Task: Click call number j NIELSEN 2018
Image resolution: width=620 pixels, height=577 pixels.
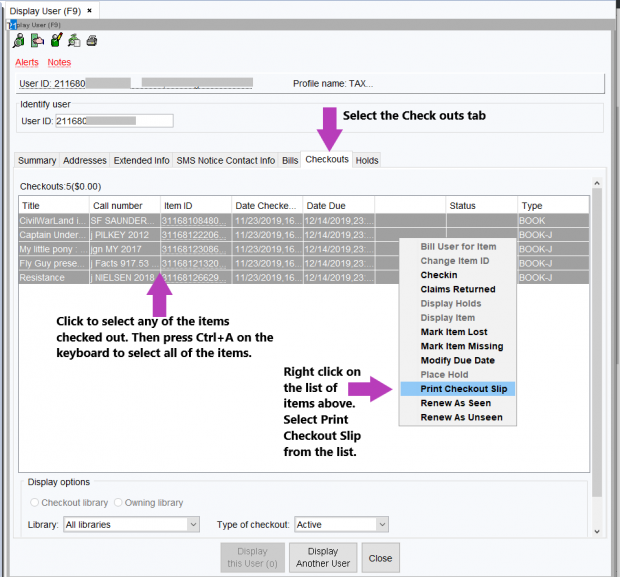Action: coord(123,278)
